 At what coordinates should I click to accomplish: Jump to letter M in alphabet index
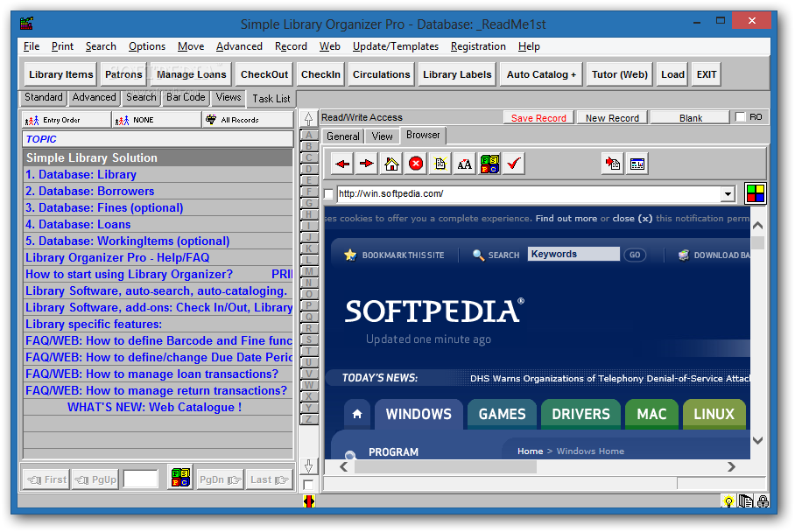click(x=309, y=271)
